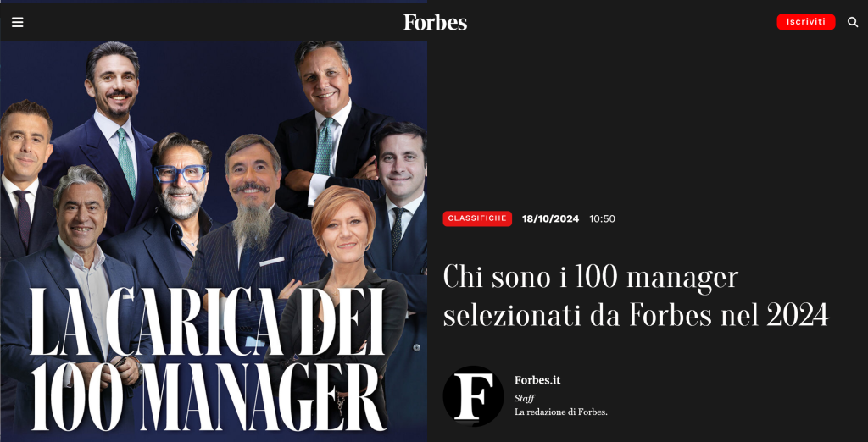Click the red Iscriviti subscribe button
Screen dimensions: 868x442
806,21
